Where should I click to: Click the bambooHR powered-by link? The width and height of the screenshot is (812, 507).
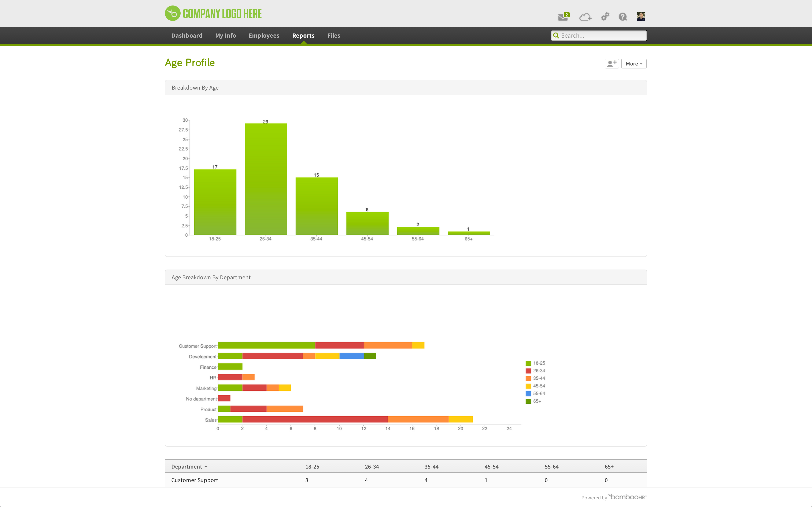(627, 497)
